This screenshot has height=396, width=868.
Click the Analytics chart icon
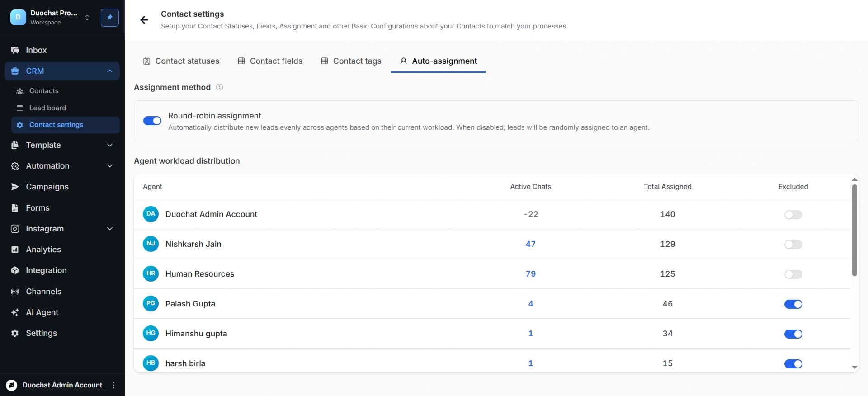tap(15, 250)
